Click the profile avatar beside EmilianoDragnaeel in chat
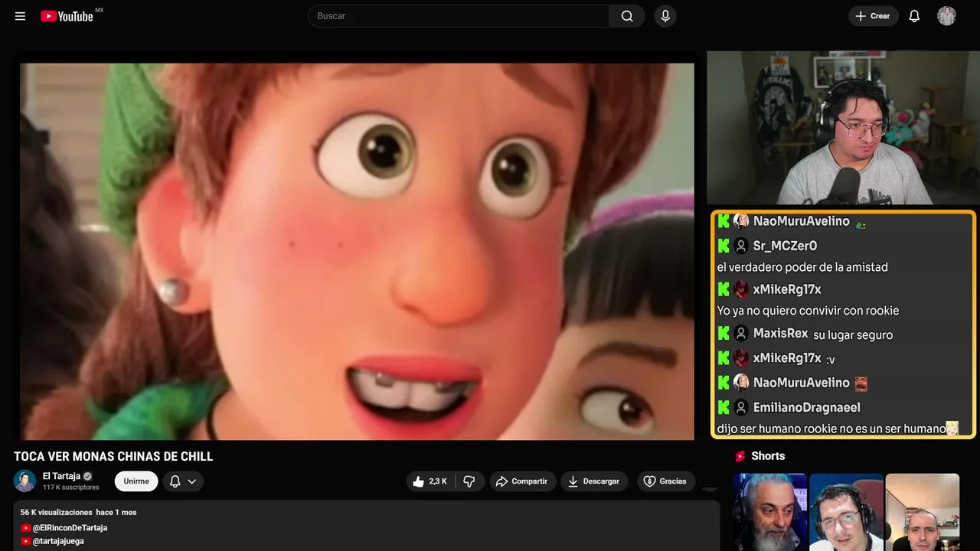Viewport: 980px width, 551px height. 741,407
